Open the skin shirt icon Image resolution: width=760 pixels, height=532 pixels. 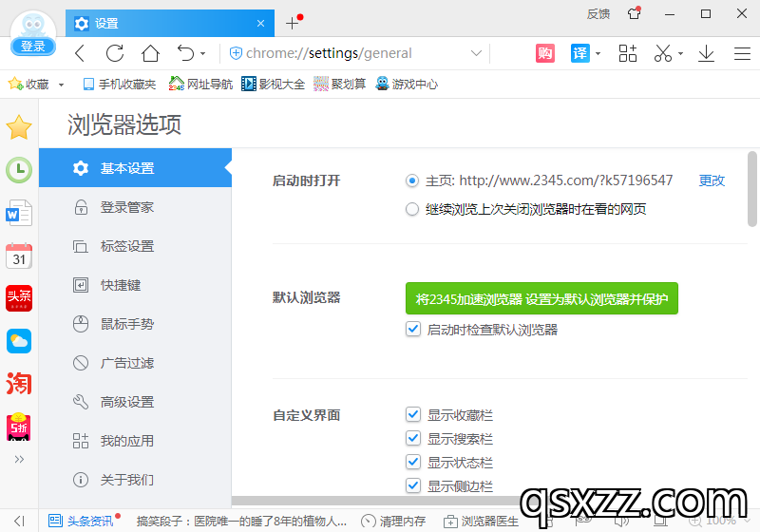coord(634,13)
